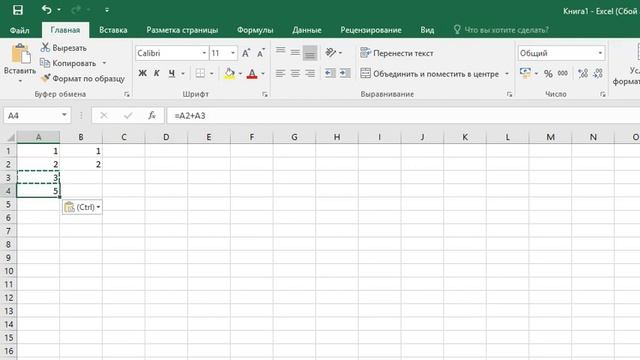Open font color dropdown arrow
Image resolution: width=640 pixels, height=360 pixels.
(x=263, y=73)
